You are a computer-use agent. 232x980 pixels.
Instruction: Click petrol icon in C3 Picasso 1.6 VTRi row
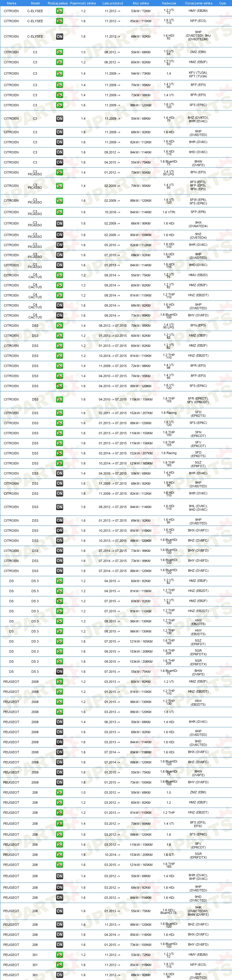[59, 212]
